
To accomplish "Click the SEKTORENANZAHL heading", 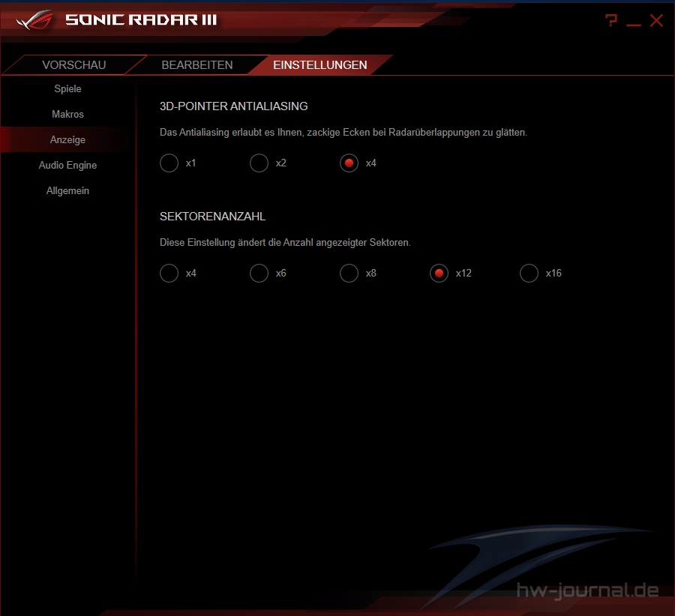I will [213, 217].
